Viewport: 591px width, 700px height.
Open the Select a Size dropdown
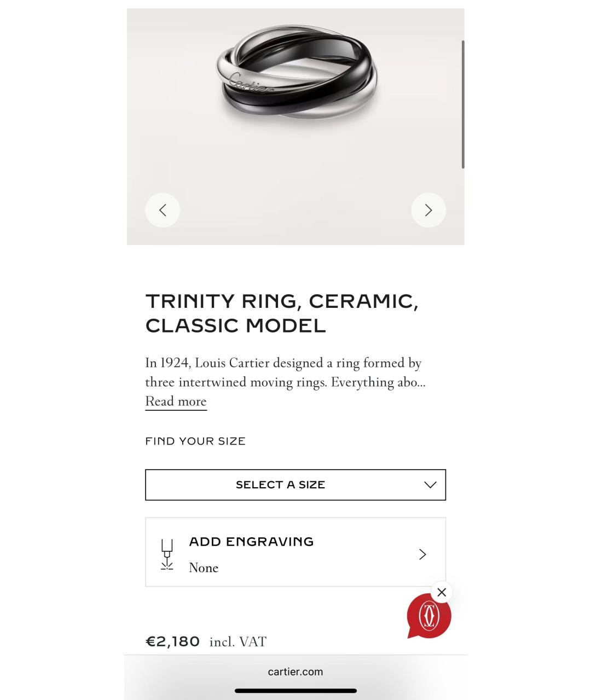[280, 485]
